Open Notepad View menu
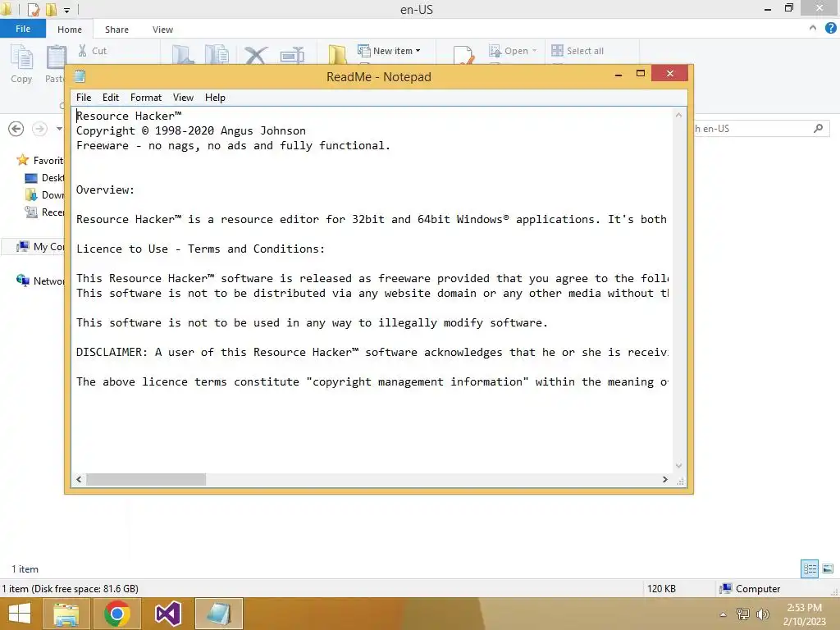Viewport: 840px width, 630px height. point(183,98)
